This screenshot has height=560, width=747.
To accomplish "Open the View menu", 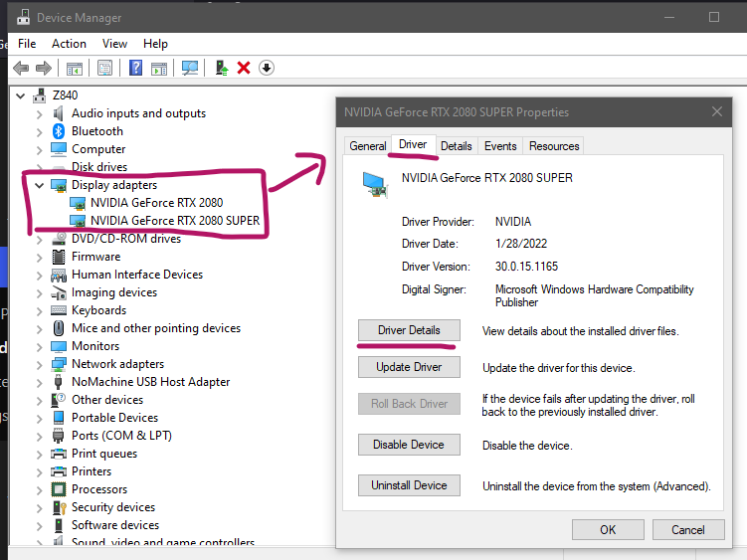I will point(114,44).
